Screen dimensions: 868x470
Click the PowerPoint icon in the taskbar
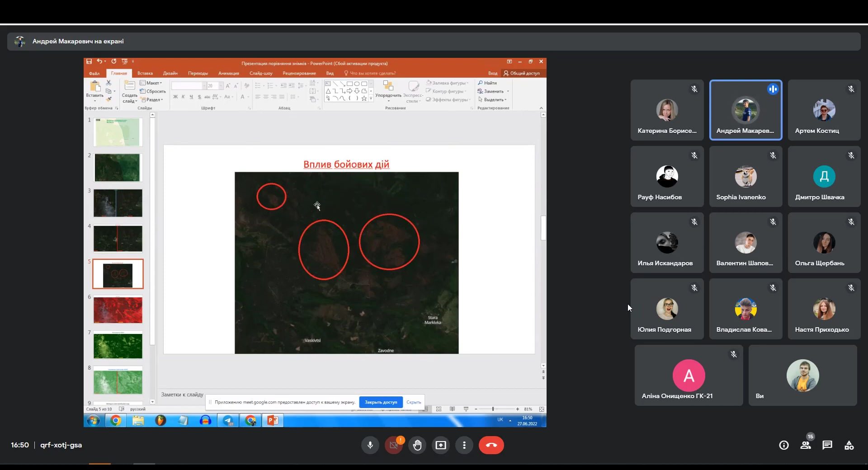coord(273,421)
